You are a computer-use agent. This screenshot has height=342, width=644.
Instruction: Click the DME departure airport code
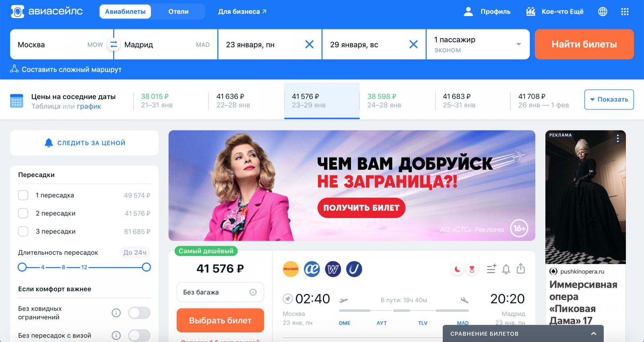pos(345,323)
